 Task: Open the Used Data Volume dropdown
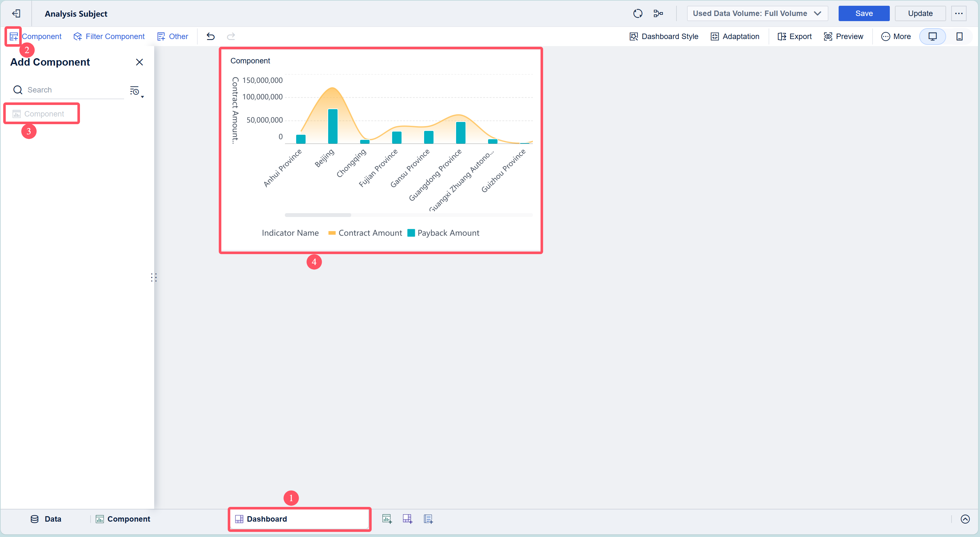pos(757,14)
